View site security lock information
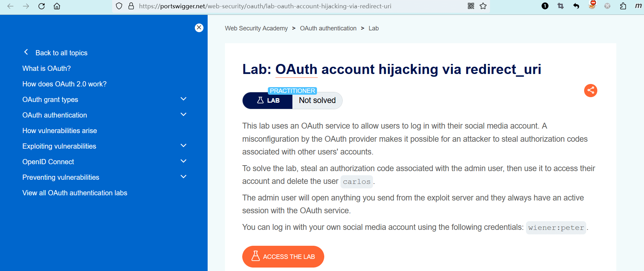Viewport: 644px width, 271px height. click(x=131, y=6)
